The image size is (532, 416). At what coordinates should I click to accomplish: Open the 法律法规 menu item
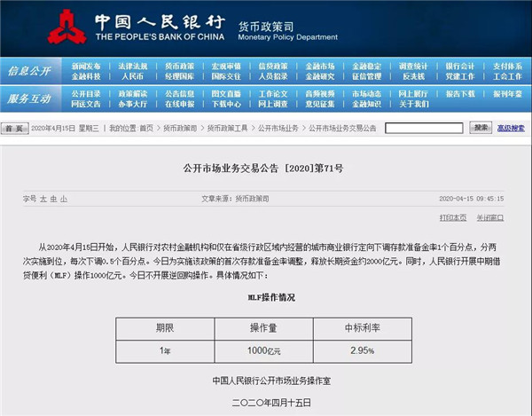[133, 66]
